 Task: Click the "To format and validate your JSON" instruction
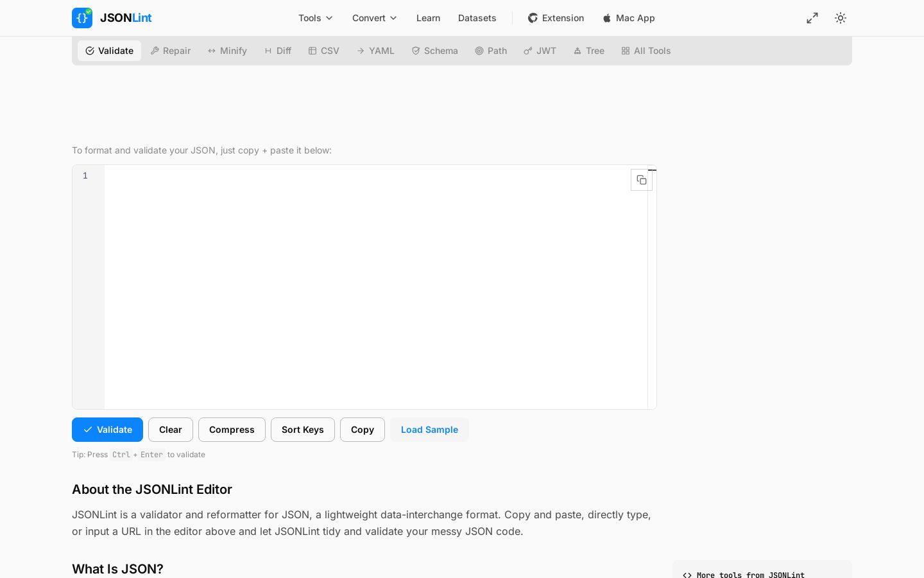point(201,150)
